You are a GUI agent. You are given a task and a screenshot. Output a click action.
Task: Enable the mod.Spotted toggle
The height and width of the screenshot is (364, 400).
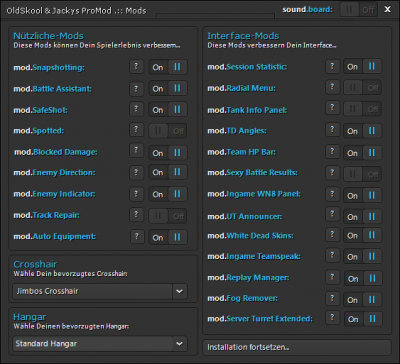[x=168, y=131]
